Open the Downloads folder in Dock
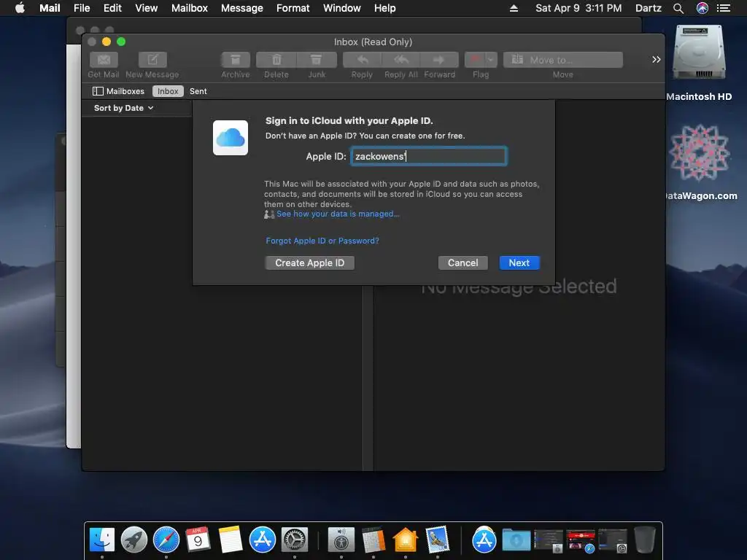The height and width of the screenshot is (560, 747). [x=516, y=540]
